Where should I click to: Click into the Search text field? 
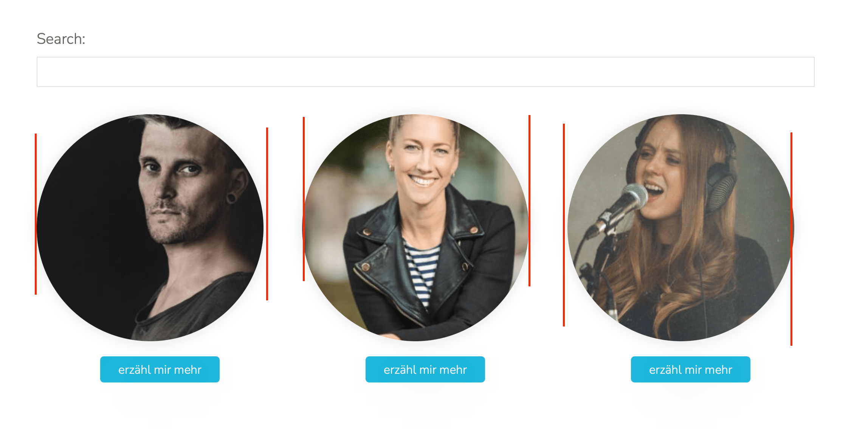point(425,72)
